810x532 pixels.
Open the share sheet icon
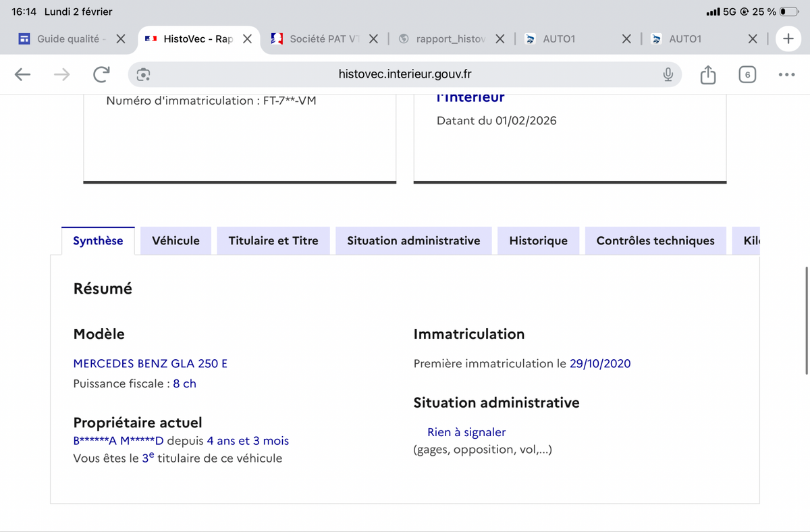click(x=707, y=74)
